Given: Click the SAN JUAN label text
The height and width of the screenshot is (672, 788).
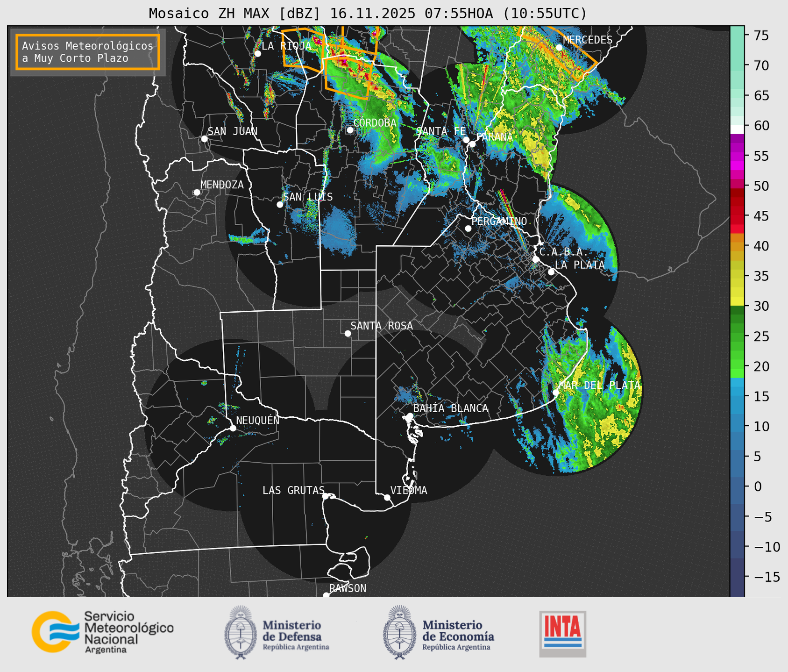Looking at the screenshot, I should (233, 131).
